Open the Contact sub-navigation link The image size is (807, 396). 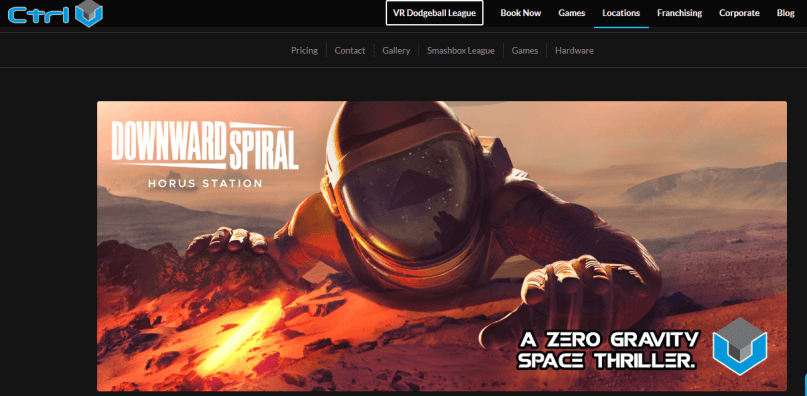tap(350, 50)
